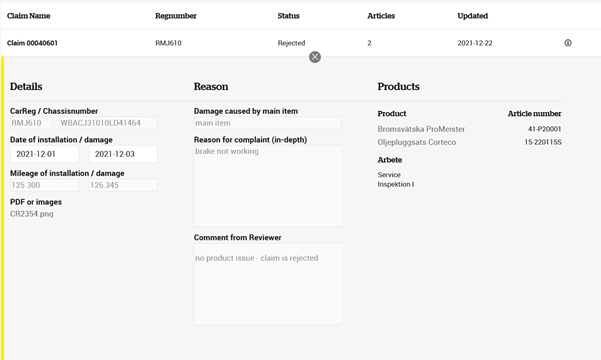Viewport: 601px width, 360px height.
Task: Click the damage date field 2021-12-03
Action: [123, 154]
